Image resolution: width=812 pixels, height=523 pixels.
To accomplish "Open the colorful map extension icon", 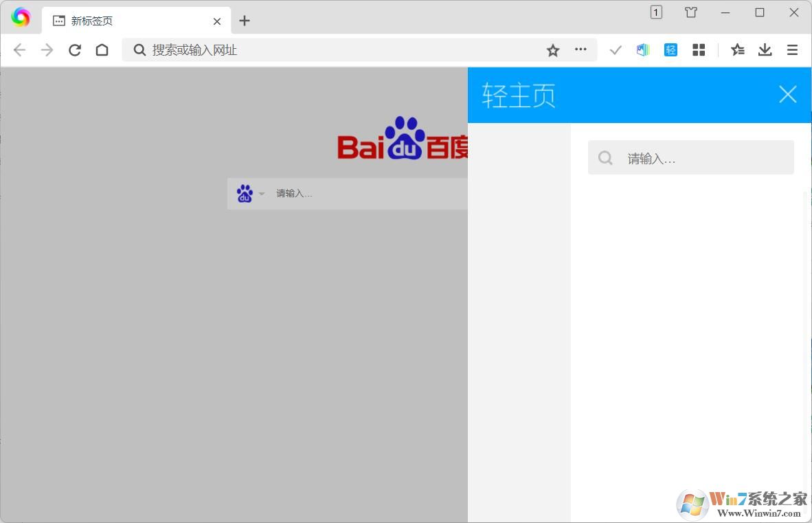I will [642, 49].
